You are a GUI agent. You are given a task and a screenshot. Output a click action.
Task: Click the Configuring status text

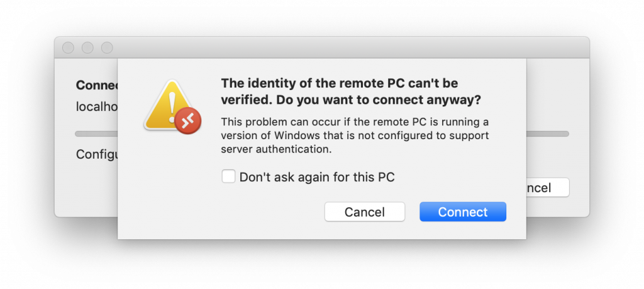(x=97, y=154)
